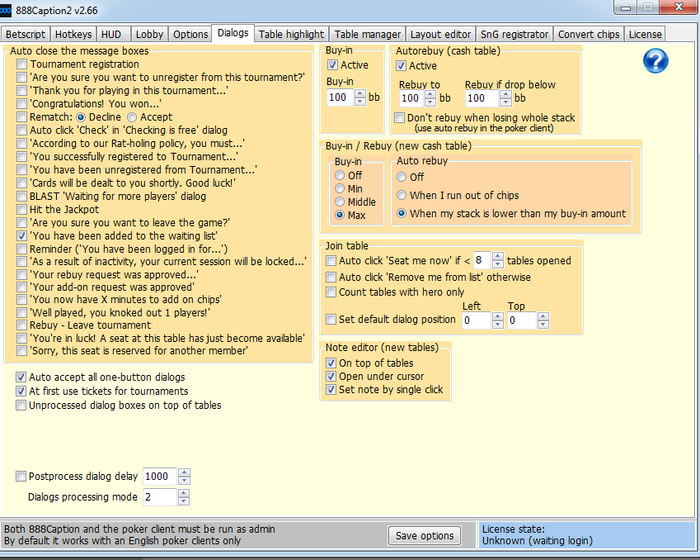Screen dimensions: 700x560
Task: Enable Auto click 'Seat me now' checkbox
Action: [331, 260]
